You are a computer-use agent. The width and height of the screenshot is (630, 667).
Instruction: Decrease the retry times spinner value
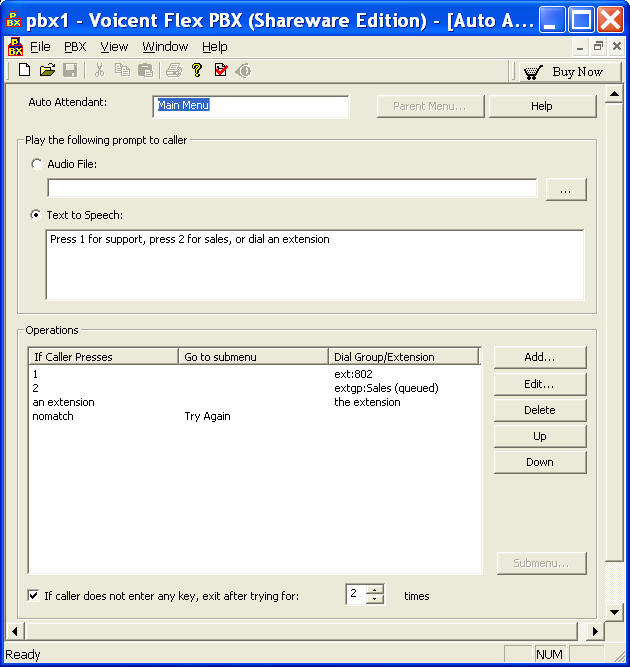pyautogui.click(x=375, y=600)
